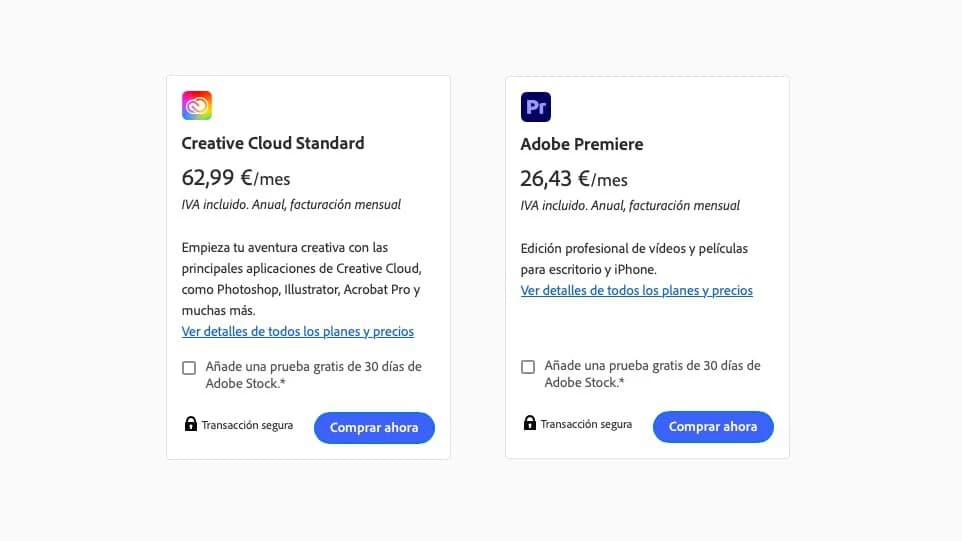
Task: Click Transacción segura text in Creative Cloud card
Action: pos(247,425)
